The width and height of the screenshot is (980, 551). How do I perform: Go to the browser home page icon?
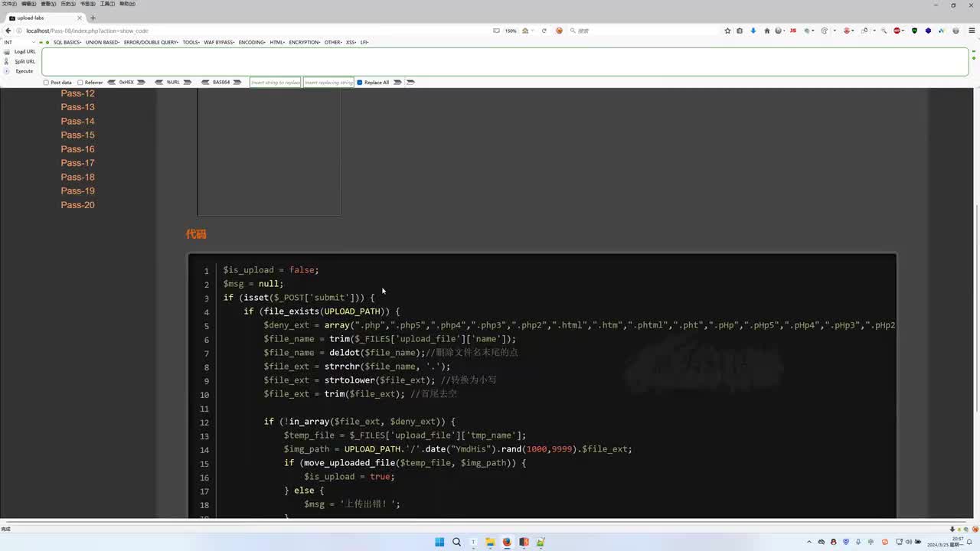pos(767,31)
